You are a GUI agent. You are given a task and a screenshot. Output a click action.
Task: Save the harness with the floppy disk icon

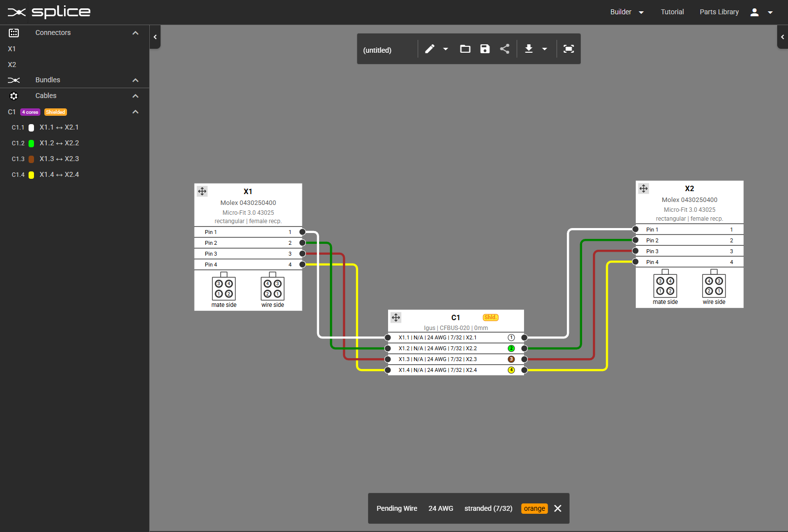(485, 49)
